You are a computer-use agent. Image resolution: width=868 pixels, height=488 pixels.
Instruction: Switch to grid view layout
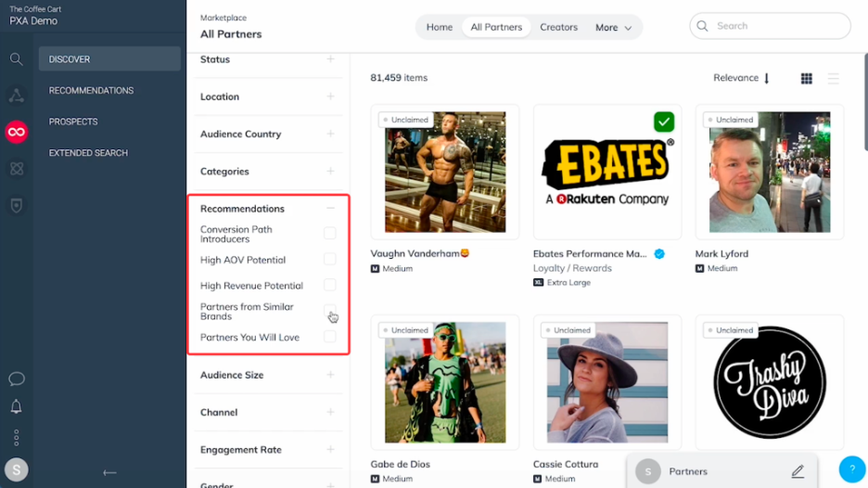[807, 79]
